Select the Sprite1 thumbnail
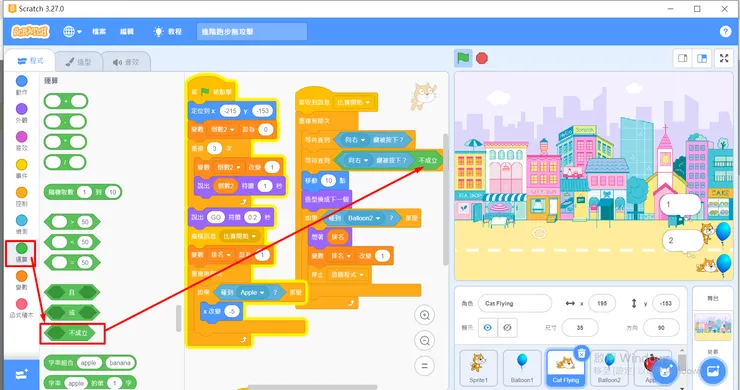This screenshot has height=390, width=740. pyautogui.click(x=478, y=367)
